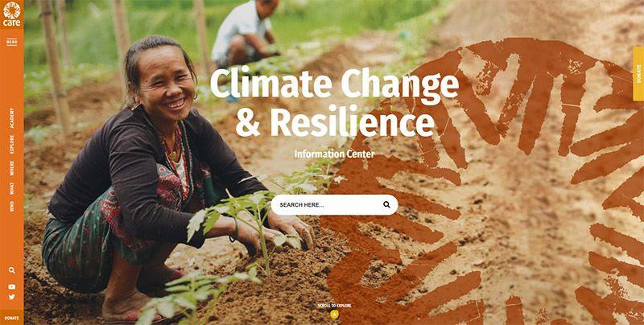Open the hamburger MENU in sidebar
This screenshot has height=325, width=644.
[11, 42]
